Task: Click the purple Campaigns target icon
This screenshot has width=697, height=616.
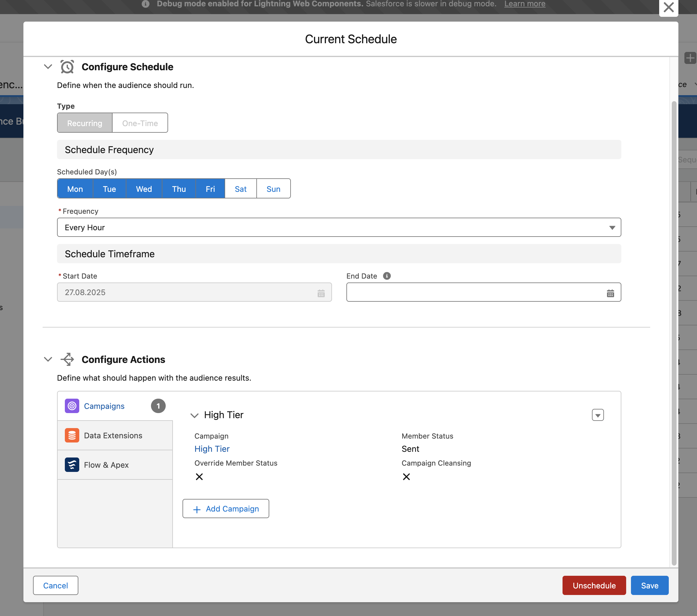Action: coord(72,406)
